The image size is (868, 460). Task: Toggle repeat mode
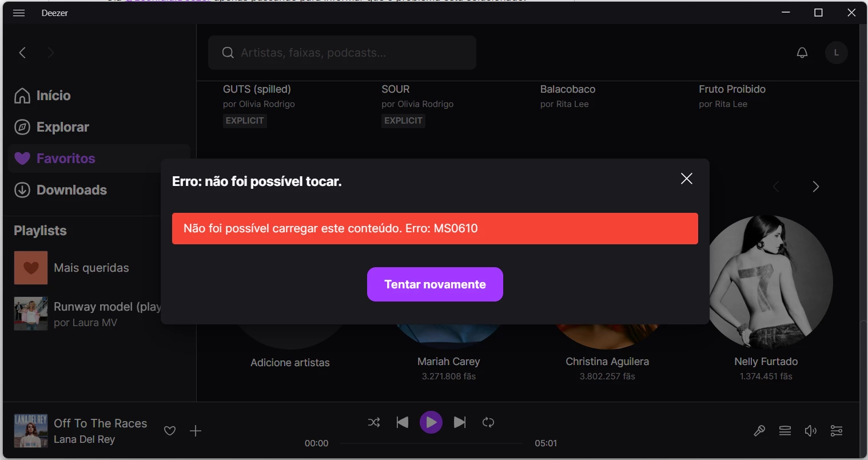pos(488,422)
